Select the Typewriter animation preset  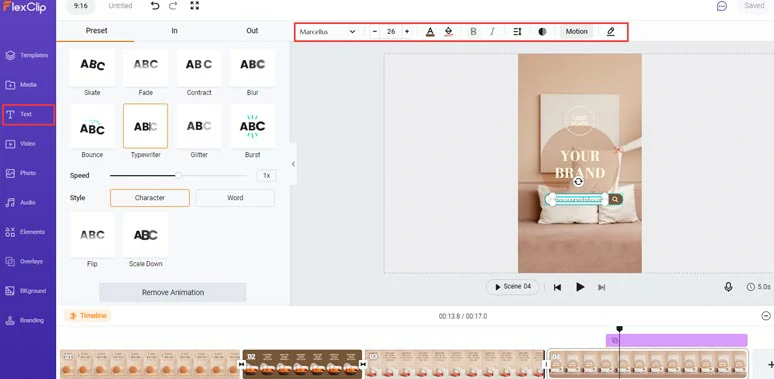pyautogui.click(x=146, y=127)
